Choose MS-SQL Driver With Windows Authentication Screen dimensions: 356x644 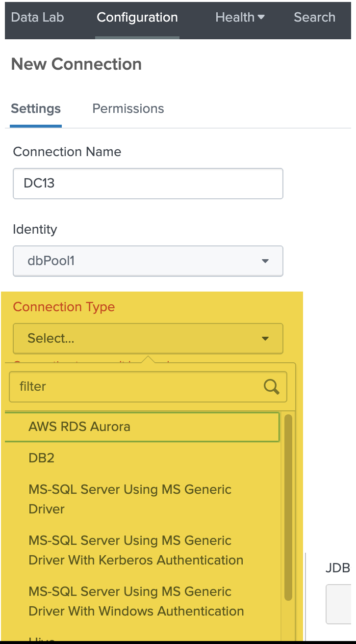tap(136, 601)
